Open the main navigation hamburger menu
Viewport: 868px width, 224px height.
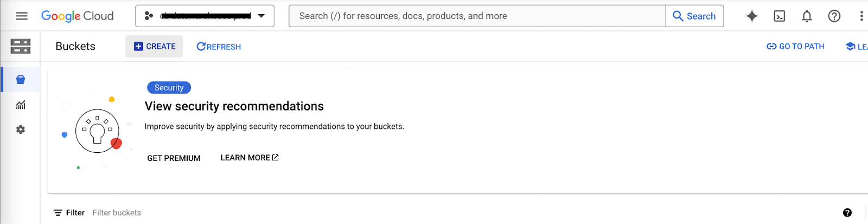click(x=22, y=16)
